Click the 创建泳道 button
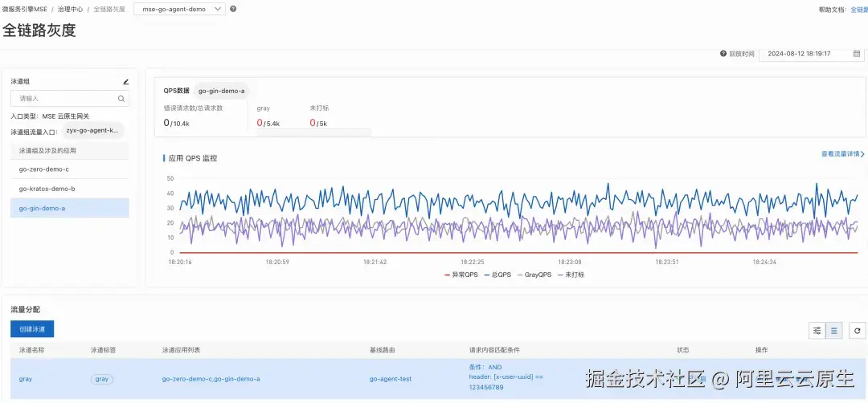Image resolution: width=868 pixels, height=403 pixels. [32, 329]
